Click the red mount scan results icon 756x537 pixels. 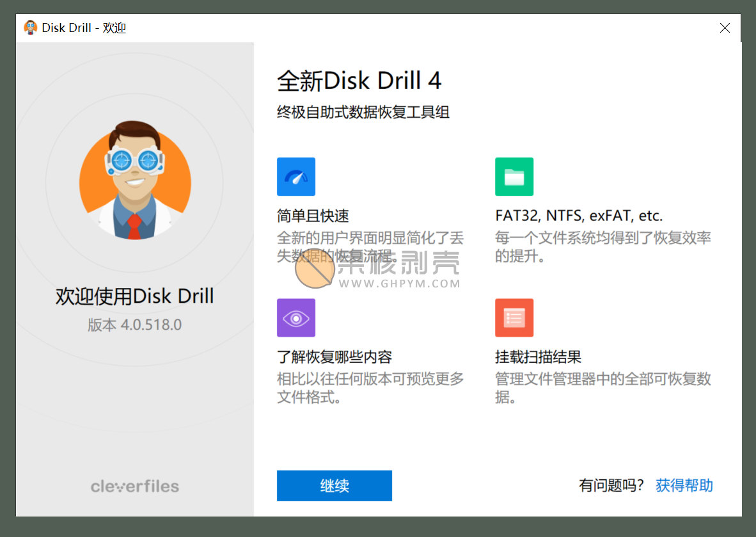point(514,317)
